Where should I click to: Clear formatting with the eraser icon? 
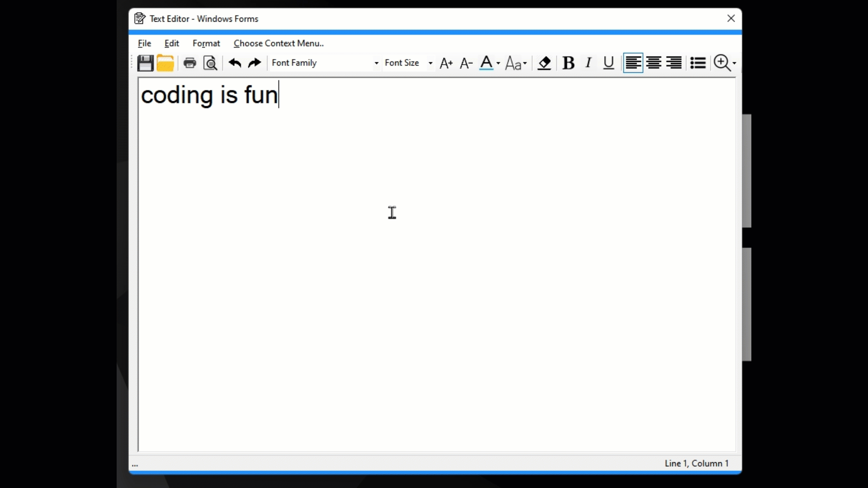tap(544, 63)
